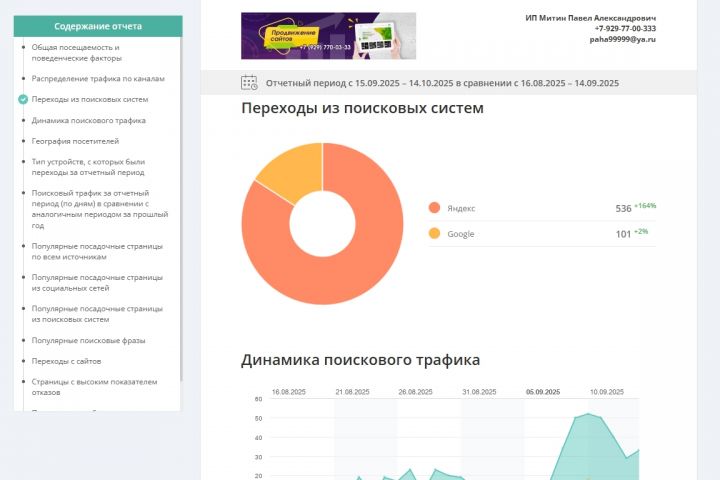
Task: Click the yellow Google legend color dot
Action: pyautogui.click(x=434, y=233)
